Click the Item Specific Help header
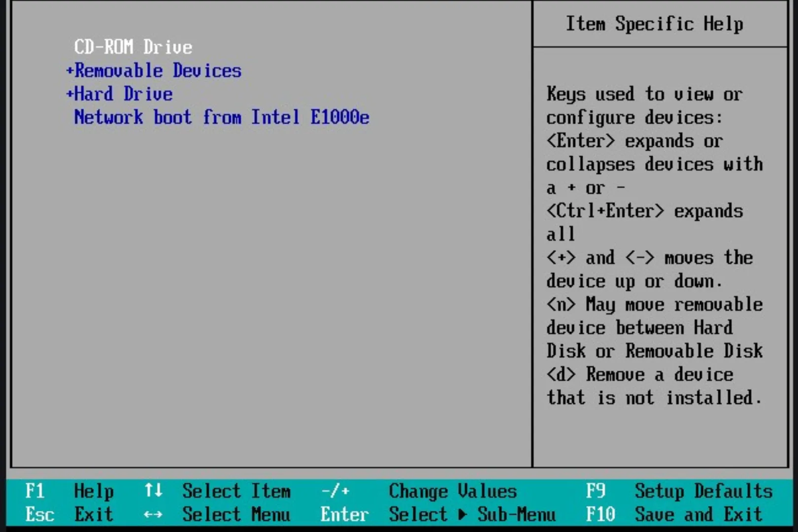798x532 pixels. (654, 24)
